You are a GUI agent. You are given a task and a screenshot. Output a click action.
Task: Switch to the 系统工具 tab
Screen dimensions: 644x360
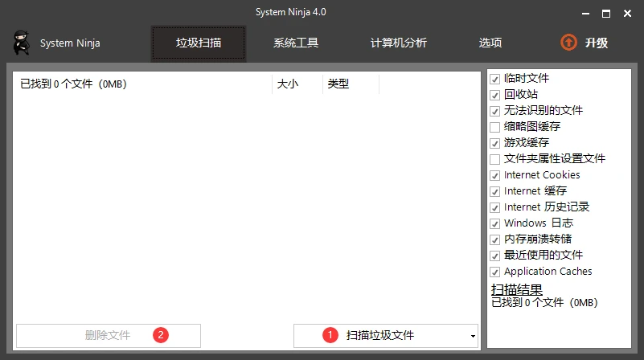tap(296, 43)
